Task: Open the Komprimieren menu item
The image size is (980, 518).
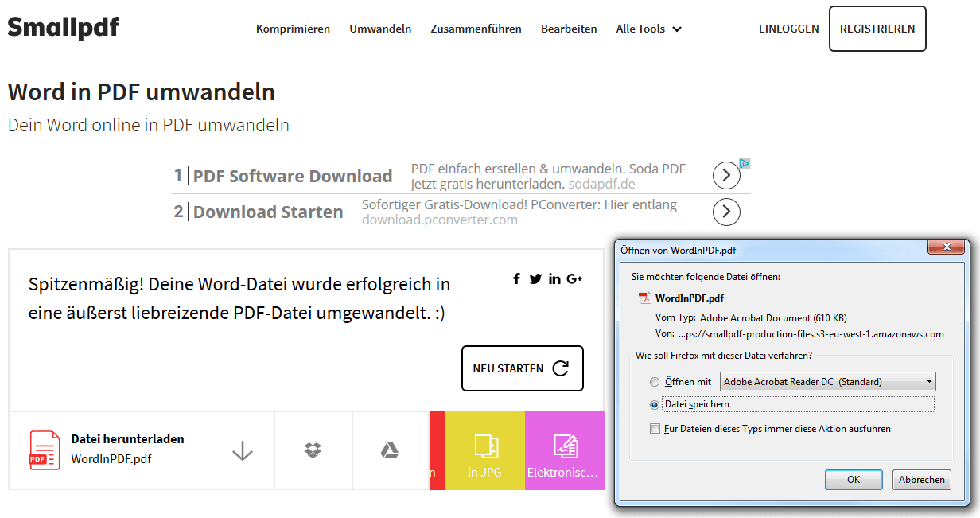Action: pos(293,29)
